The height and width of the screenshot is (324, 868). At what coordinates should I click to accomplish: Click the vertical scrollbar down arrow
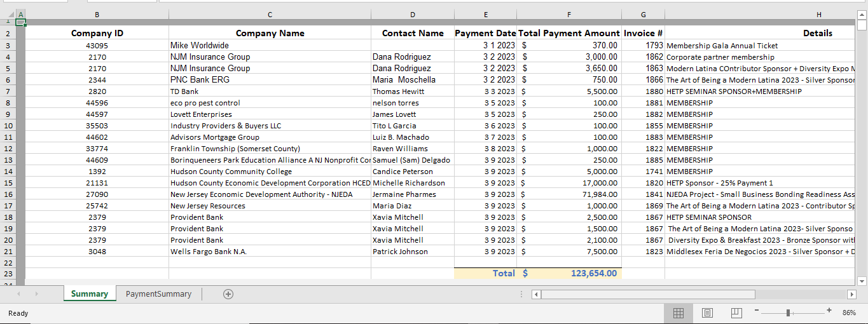[x=862, y=281]
